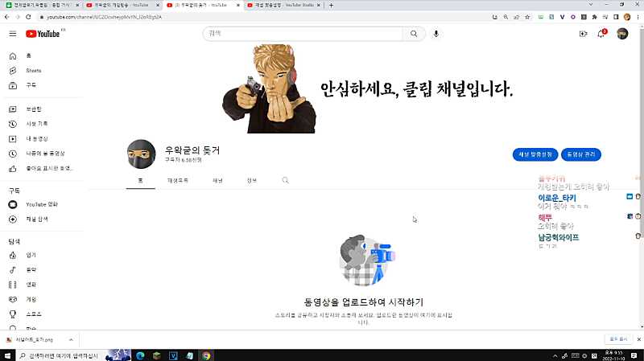Bookmark this page with star icon
Viewport: 644px width, 361px height.
(x=527, y=17)
